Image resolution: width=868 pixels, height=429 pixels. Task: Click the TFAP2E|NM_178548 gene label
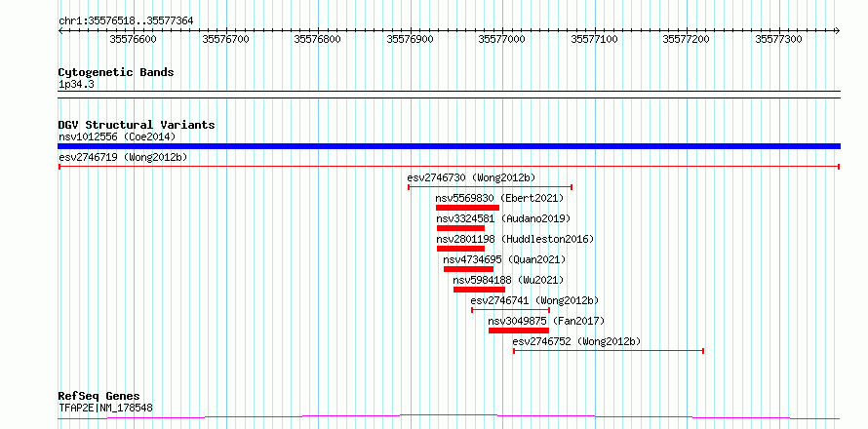coord(105,408)
